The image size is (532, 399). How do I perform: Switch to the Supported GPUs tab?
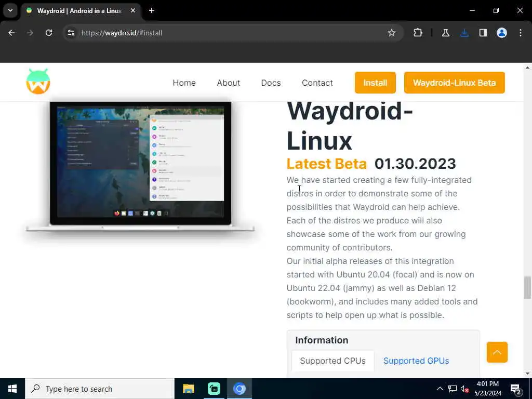click(x=416, y=361)
